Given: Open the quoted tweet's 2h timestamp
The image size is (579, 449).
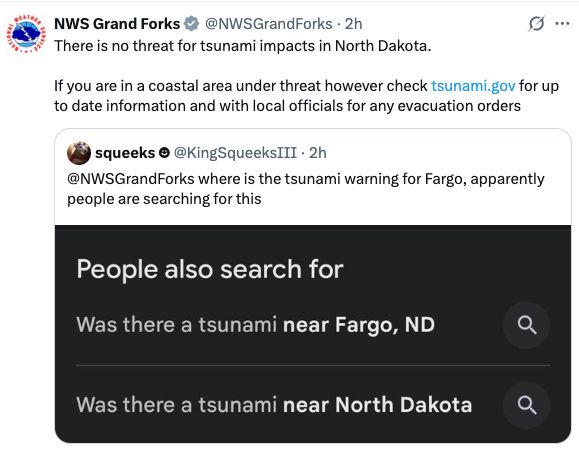Looking at the screenshot, I should pos(318,153).
